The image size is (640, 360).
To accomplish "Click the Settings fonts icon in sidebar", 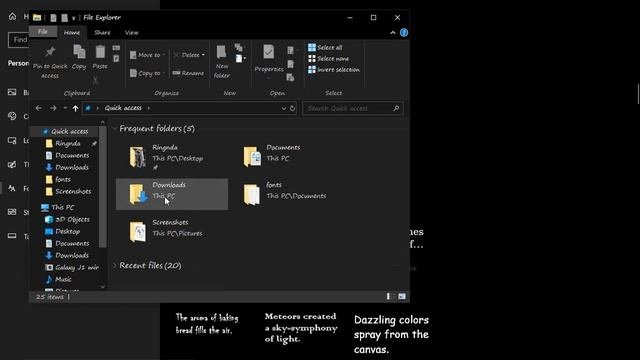I will tap(12, 188).
